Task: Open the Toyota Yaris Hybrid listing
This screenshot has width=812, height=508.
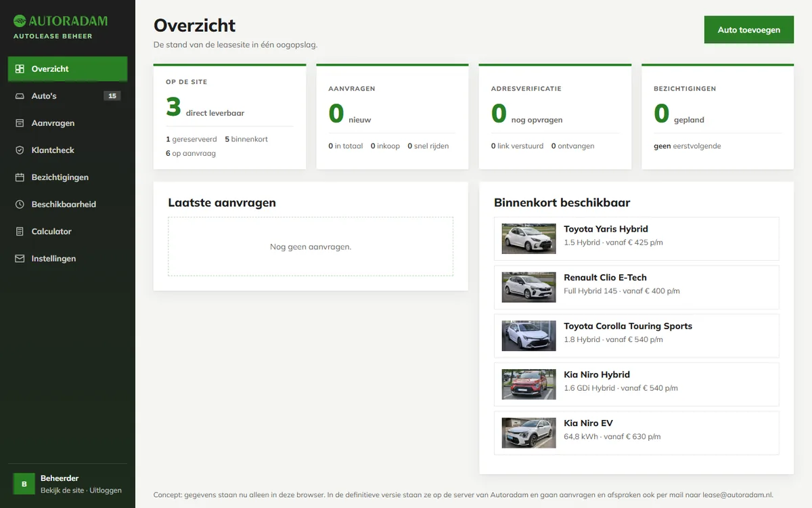Action: [x=637, y=238]
